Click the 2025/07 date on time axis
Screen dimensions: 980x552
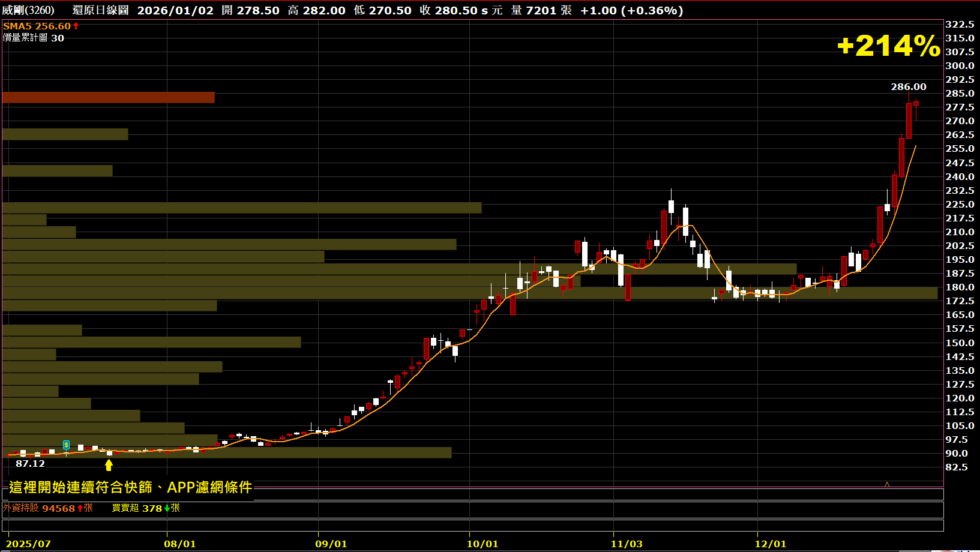click(x=28, y=544)
